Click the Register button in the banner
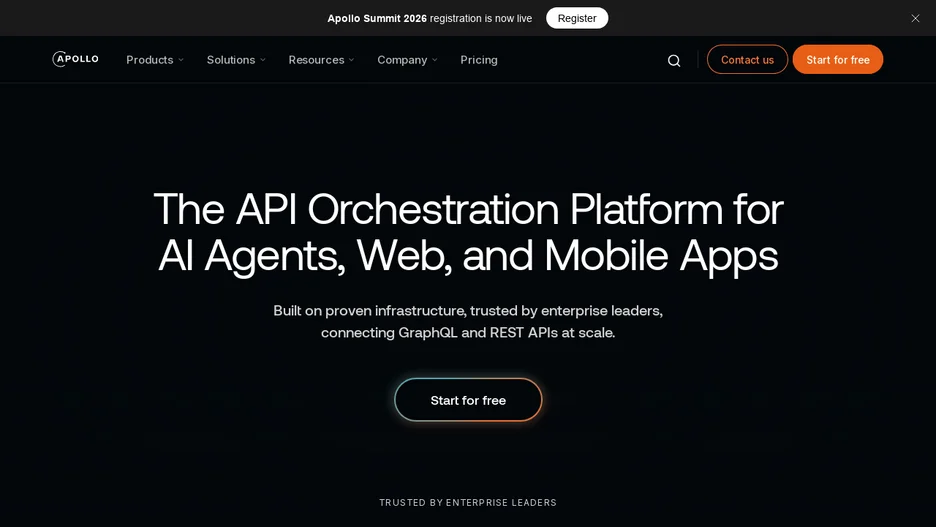This screenshot has height=527, width=936. [x=577, y=18]
